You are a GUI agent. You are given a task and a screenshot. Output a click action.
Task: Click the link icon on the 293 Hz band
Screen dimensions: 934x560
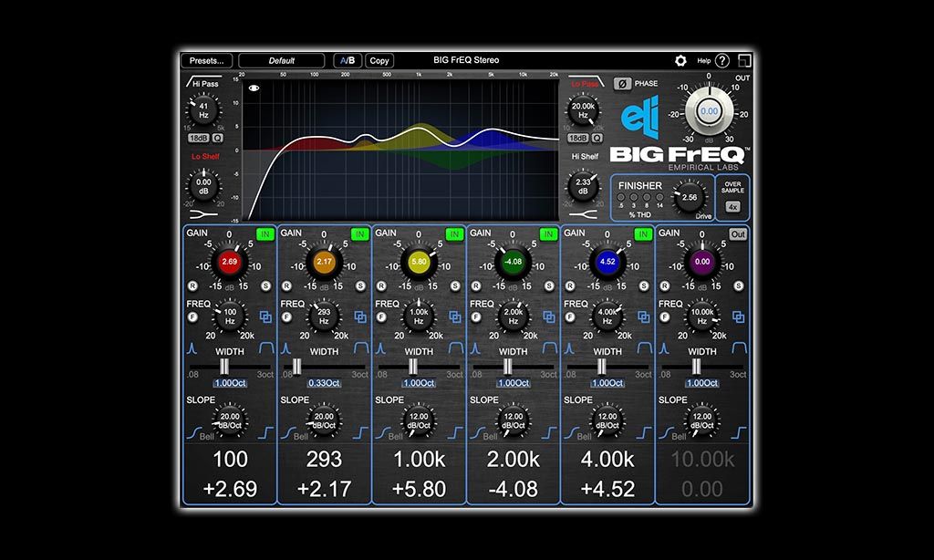tap(360, 316)
